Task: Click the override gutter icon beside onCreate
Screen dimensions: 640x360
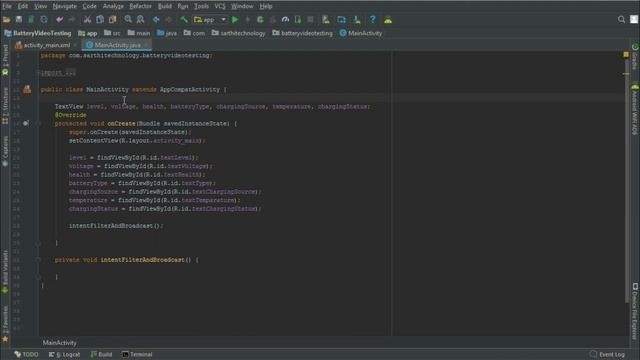Action: coord(26,123)
